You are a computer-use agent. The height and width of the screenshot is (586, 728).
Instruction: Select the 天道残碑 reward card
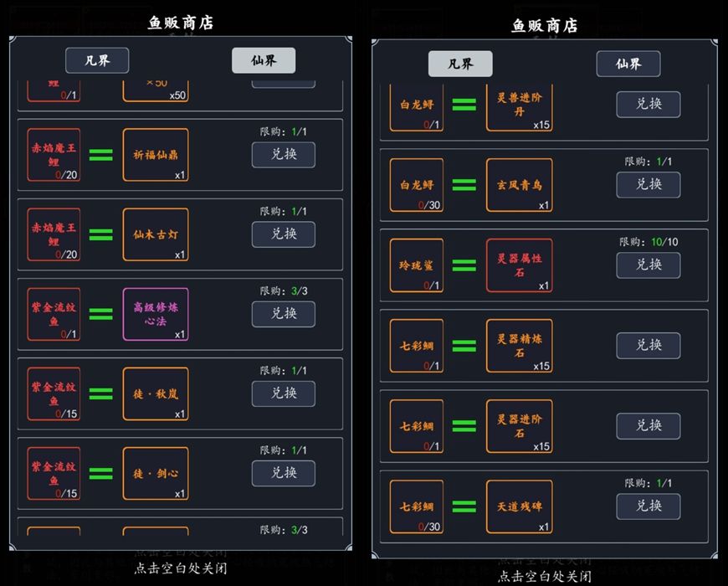(x=519, y=506)
